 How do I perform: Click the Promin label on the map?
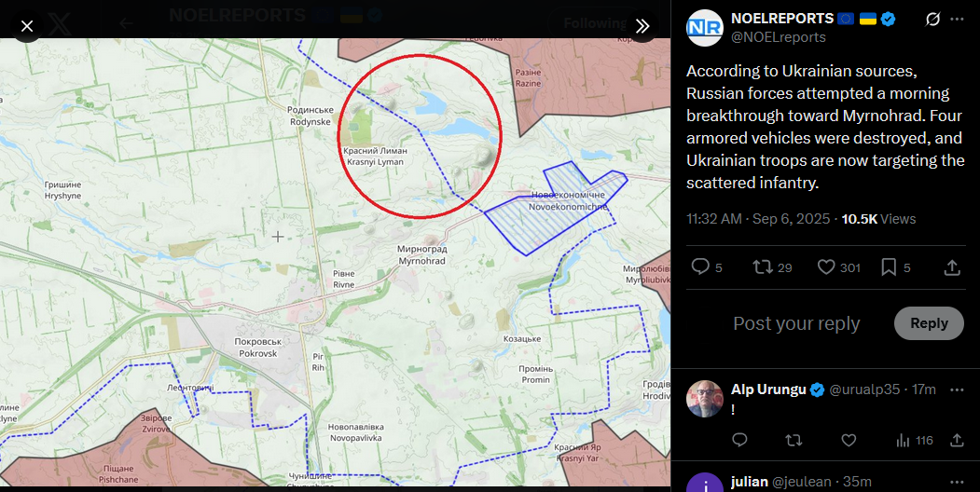(535, 374)
